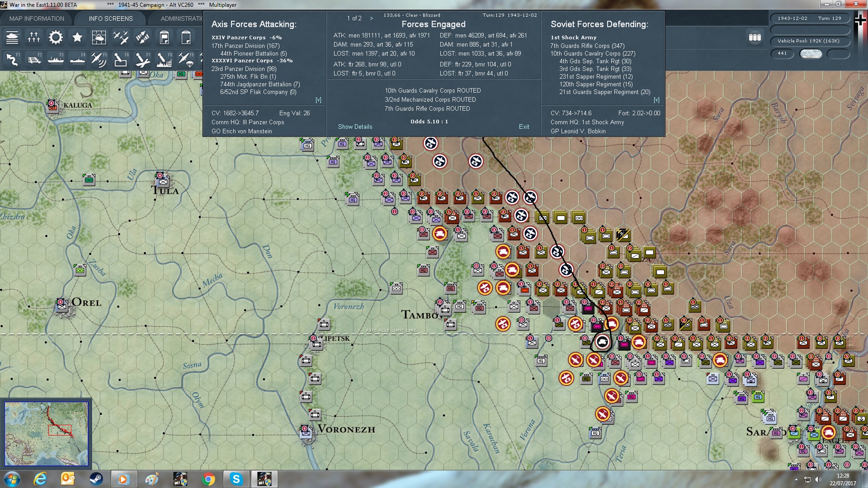Open the weather map grid icon
Image resolution: width=868 pixels, height=488 pixels.
[x=99, y=38]
